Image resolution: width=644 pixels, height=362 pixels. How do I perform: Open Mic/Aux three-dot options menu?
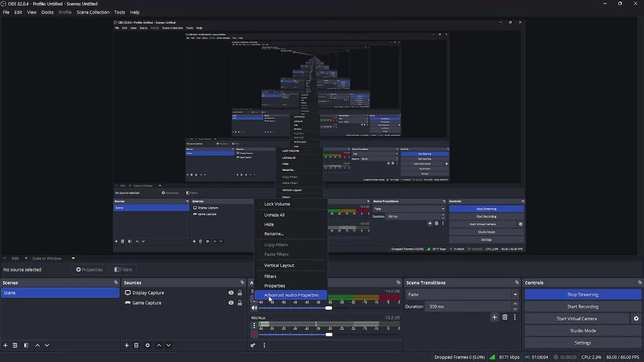coord(254,326)
